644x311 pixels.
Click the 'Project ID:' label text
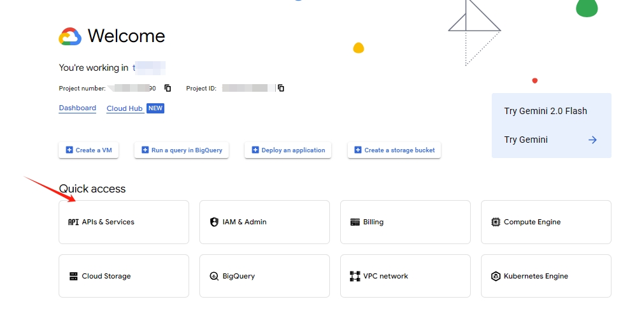[x=201, y=89]
